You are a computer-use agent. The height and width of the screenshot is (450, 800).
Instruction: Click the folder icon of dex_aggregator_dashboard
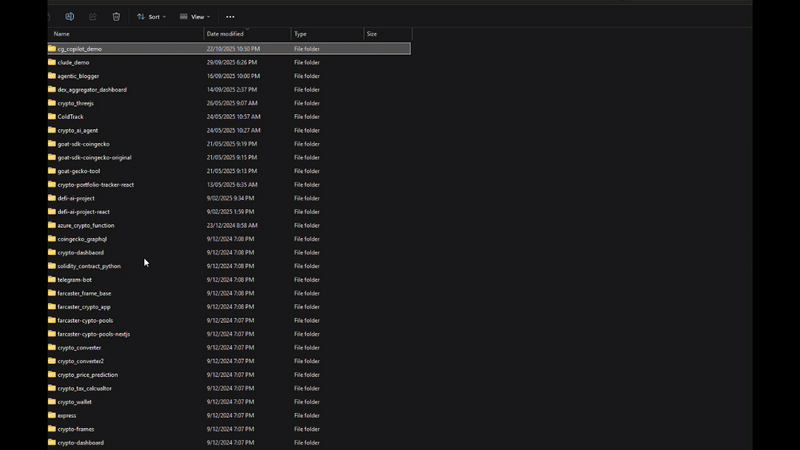(52, 89)
